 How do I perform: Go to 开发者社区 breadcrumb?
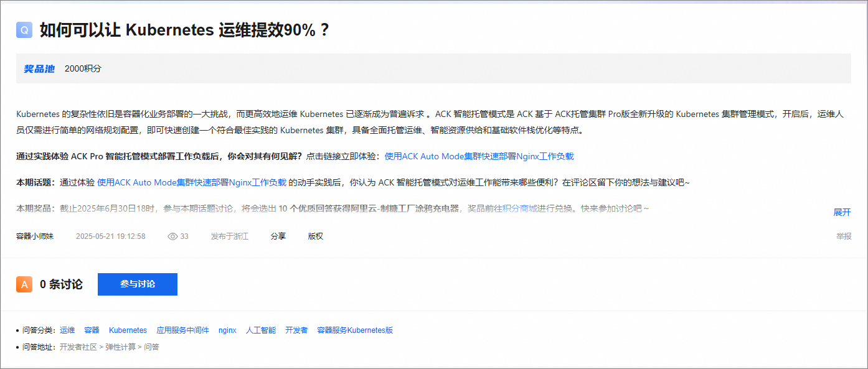pyautogui.click(x=78, y=347)
